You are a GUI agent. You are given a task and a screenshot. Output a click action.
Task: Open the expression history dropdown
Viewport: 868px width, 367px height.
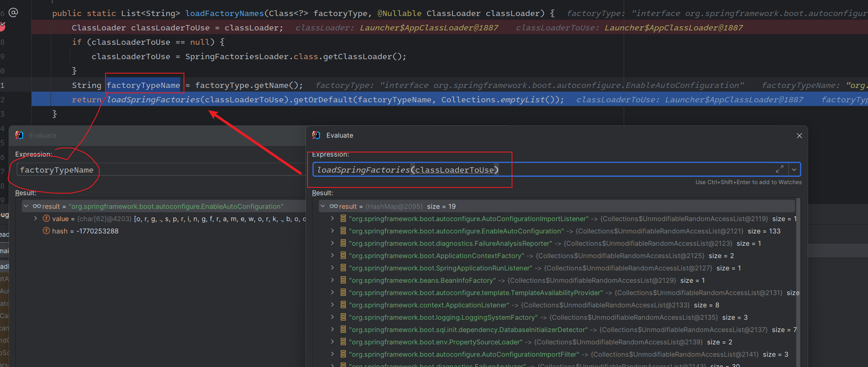794,169
